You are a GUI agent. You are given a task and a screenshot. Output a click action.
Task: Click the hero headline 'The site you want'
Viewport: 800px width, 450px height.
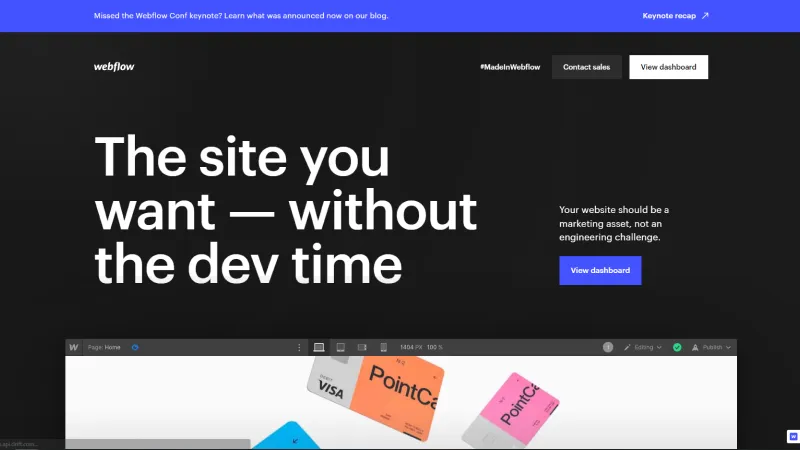tap(286, 210)
